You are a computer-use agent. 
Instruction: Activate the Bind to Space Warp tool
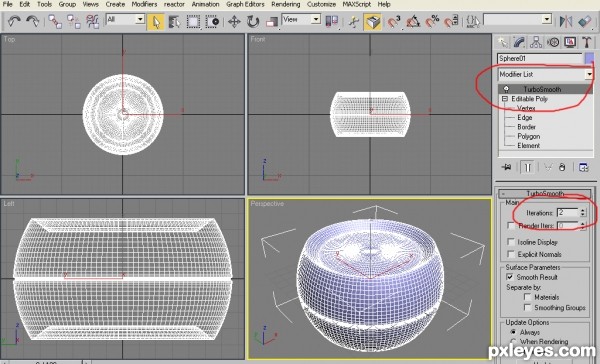tap(93, 21)
